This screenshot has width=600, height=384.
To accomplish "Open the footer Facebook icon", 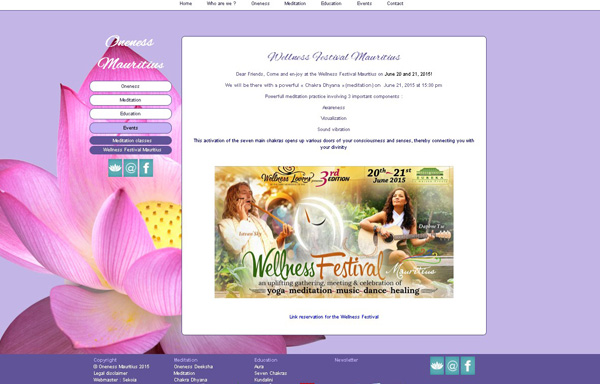I will [468, 366].
